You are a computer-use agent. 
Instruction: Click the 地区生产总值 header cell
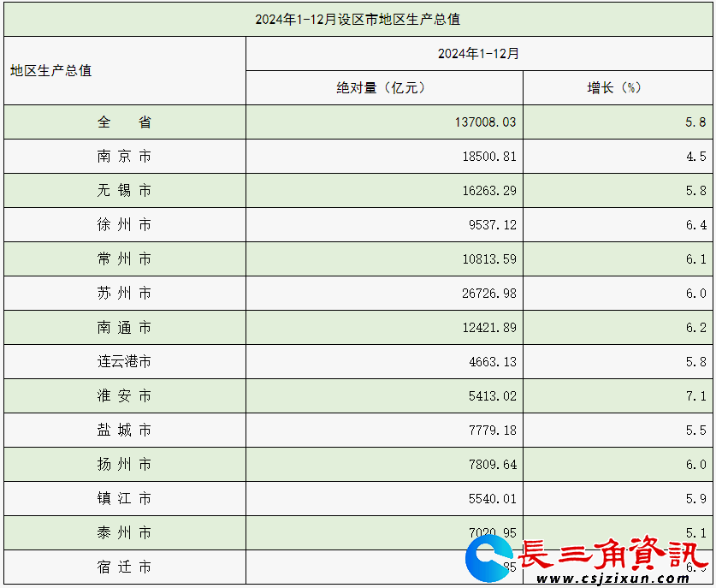click(x=51, y=70)
